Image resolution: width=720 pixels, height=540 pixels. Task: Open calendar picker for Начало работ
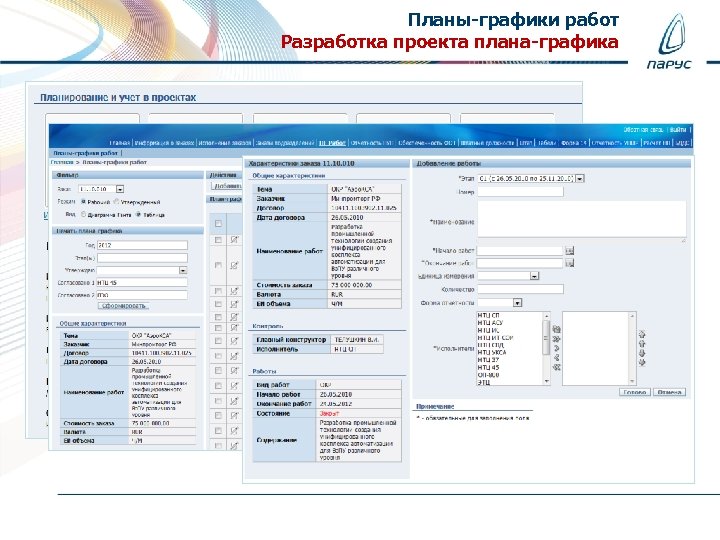coord(569,251)
